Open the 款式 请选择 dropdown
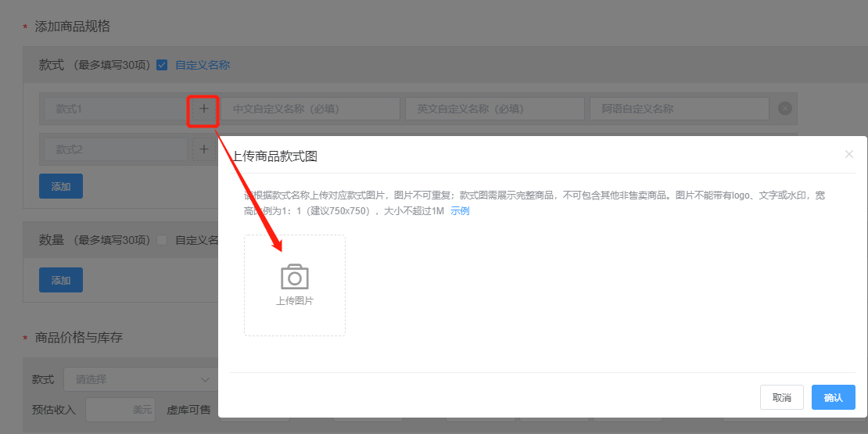This screenshot has width=868, height=434. [139, 379]
